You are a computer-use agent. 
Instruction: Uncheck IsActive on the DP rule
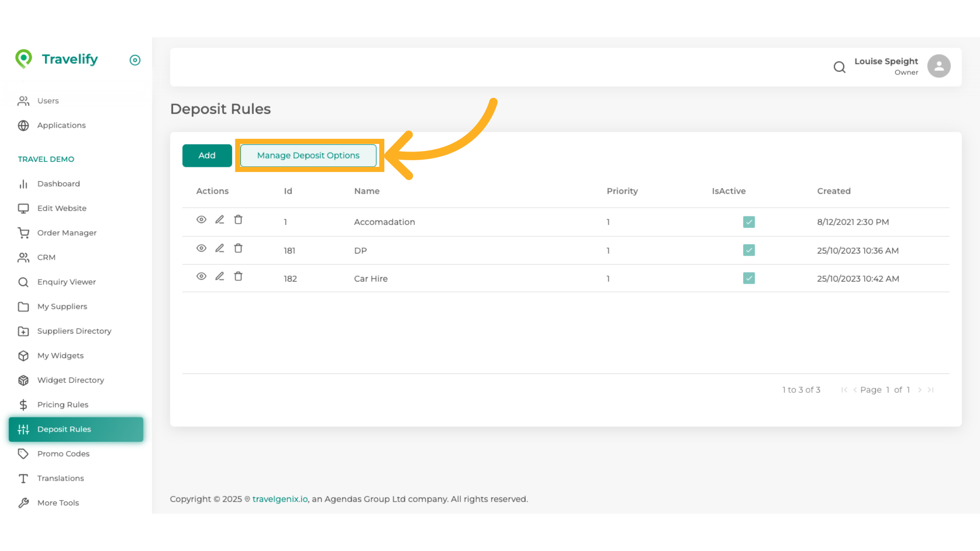coord(748,250)
